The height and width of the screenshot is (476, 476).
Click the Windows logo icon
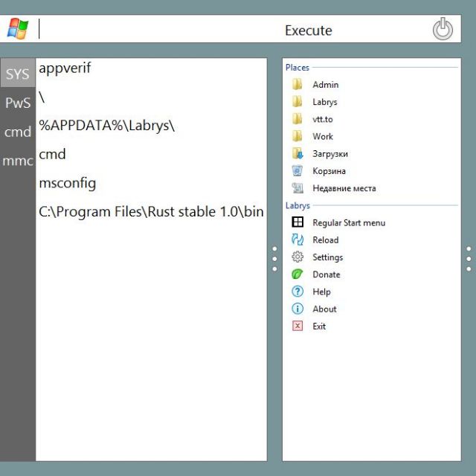point(17,29)
